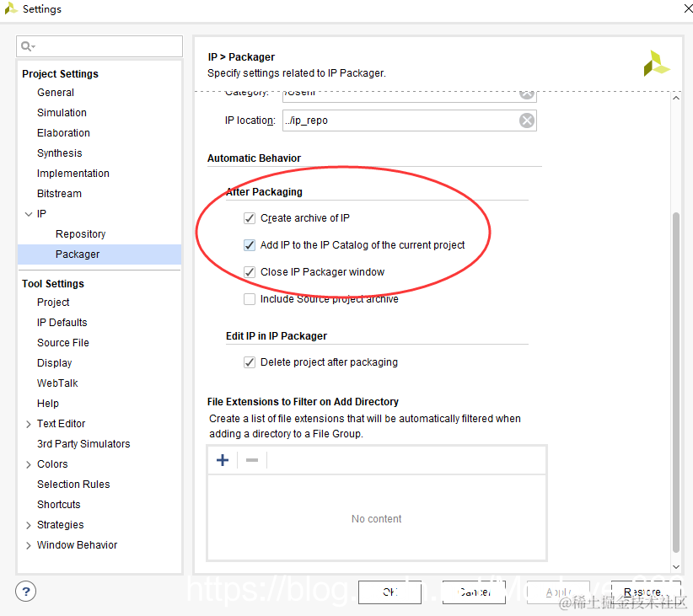693x616 pixels.
Task: Open Shortcuts settings
Action: (59, 505)
